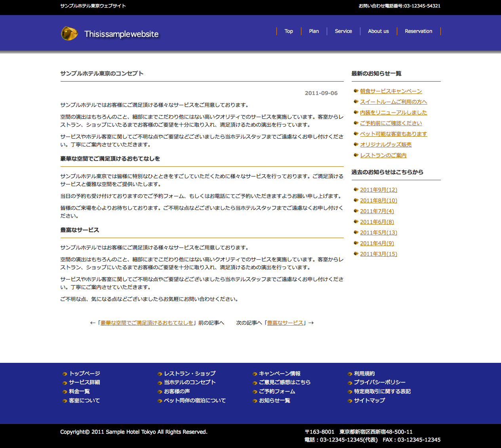Open the 2011年9月(12) archive link
The width and height of the screenshot is (501, 448).
tap(378, 190)
